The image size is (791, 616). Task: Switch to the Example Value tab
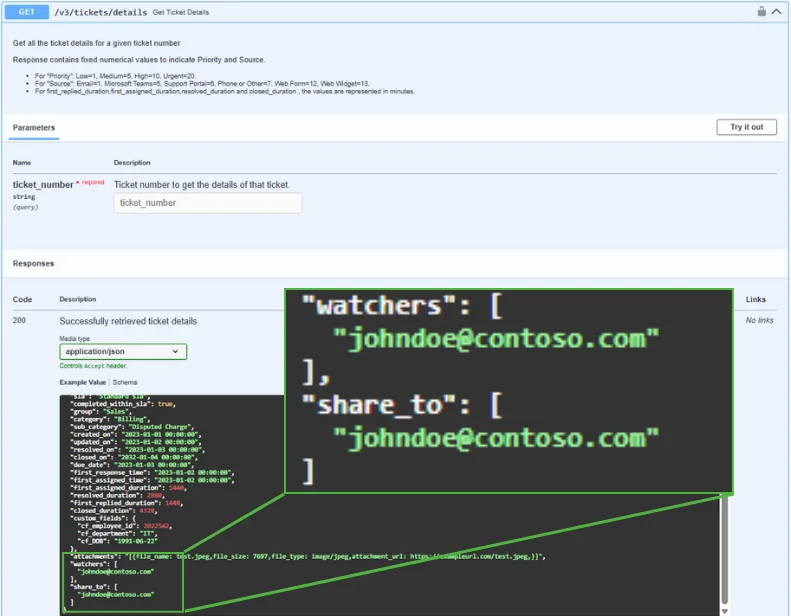click(82, 382)
